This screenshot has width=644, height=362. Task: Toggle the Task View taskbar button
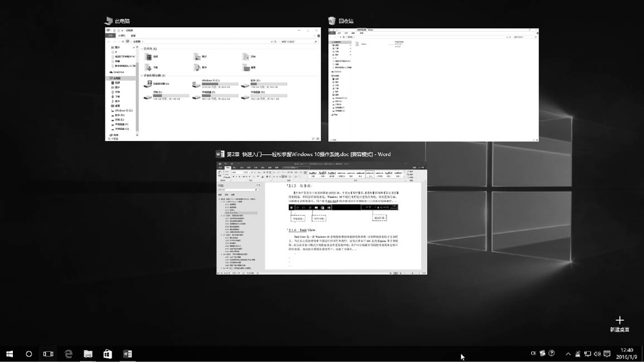(48, 354)
